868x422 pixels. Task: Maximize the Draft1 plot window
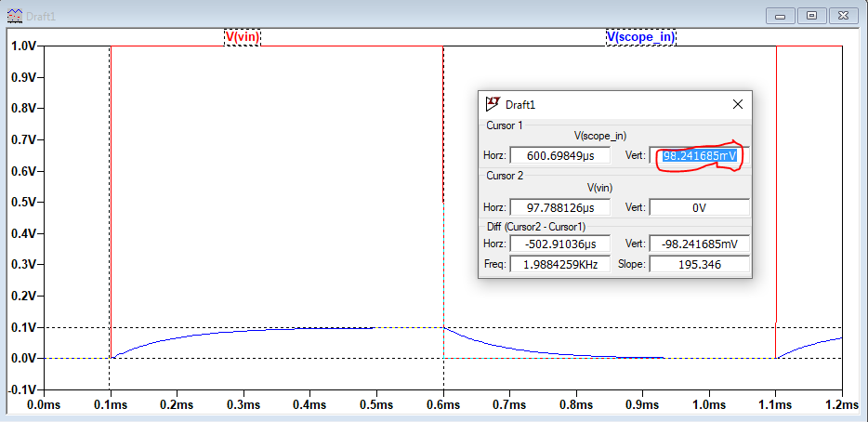coord(812,16)
